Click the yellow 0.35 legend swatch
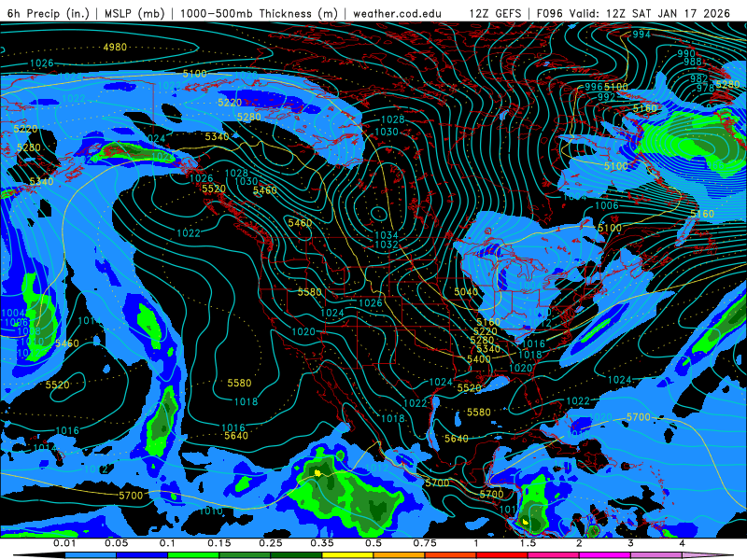Image resolution: width=747 pixels, height=560 pixels. [x=347, y=555]
